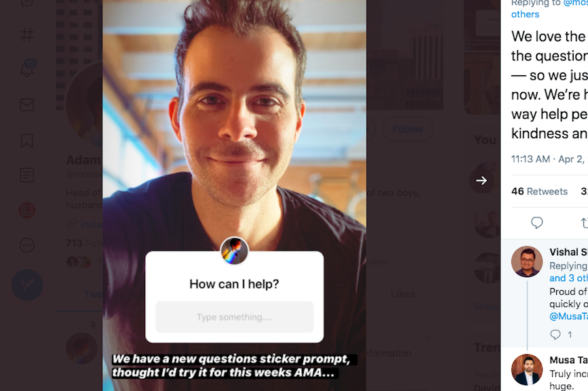Click the Follow button
Image resolution: width=588 pixels, height=391 pixels.
pyautogui.click(x=408, y=129)
